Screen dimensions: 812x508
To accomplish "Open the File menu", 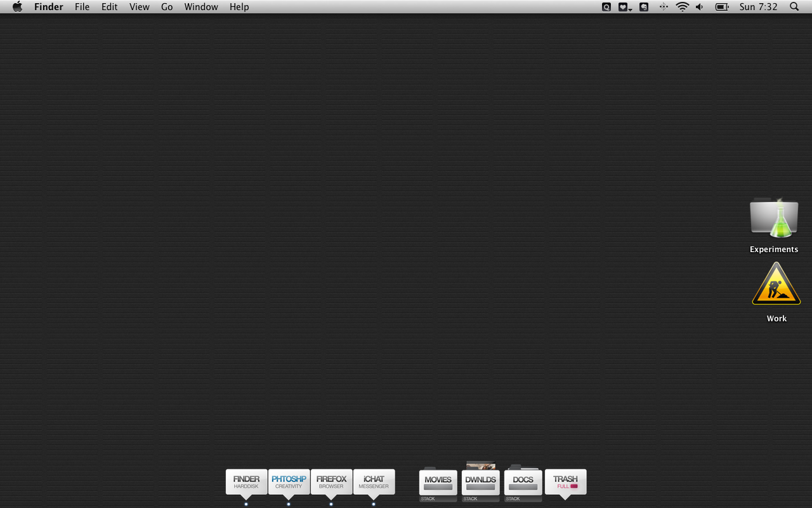I will (82, 7).
